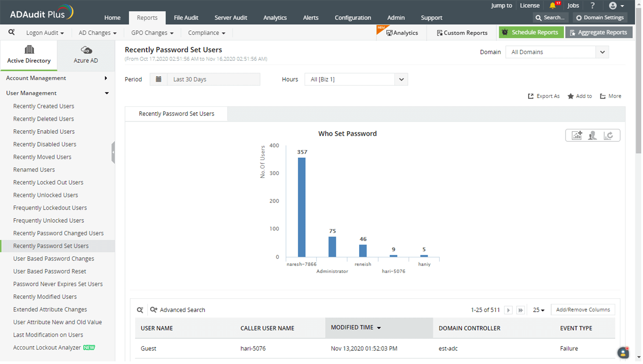The height and width of the screenshot is (364, 643).
Task: Open the Domain All Domains dropdown
Action: click(557, 52)
